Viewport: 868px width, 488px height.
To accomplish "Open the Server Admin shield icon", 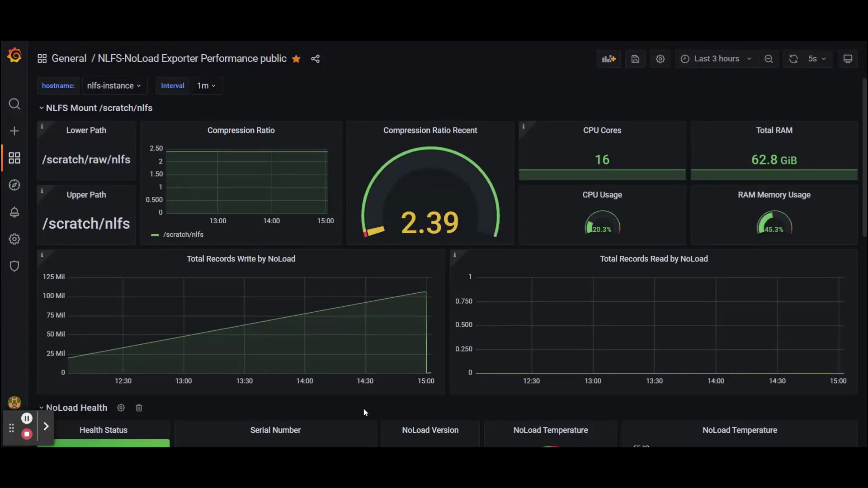I will click(x=14, y=266).
